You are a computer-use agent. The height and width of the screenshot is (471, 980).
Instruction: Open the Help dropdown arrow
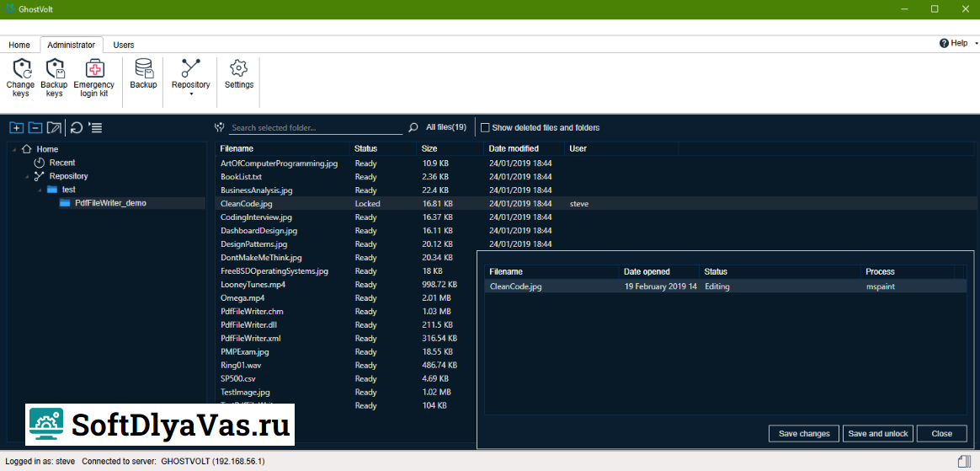click(x=976, y=44)
